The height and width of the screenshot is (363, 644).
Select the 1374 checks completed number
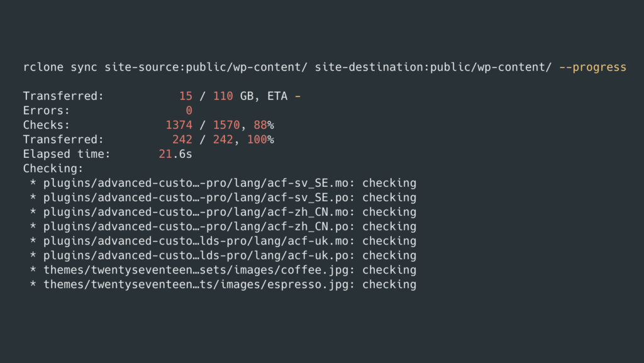[x=179, y=125]
